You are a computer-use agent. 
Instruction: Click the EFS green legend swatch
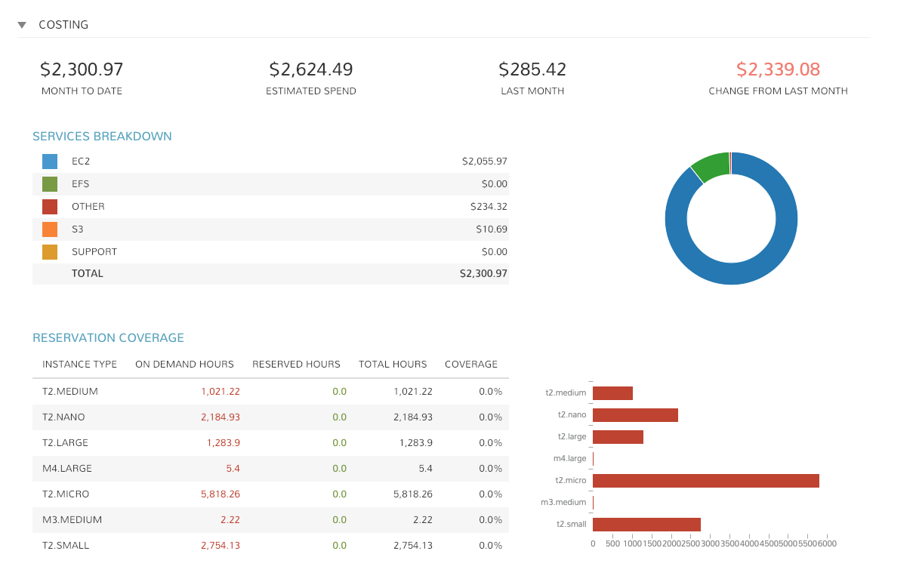[50, 184]
